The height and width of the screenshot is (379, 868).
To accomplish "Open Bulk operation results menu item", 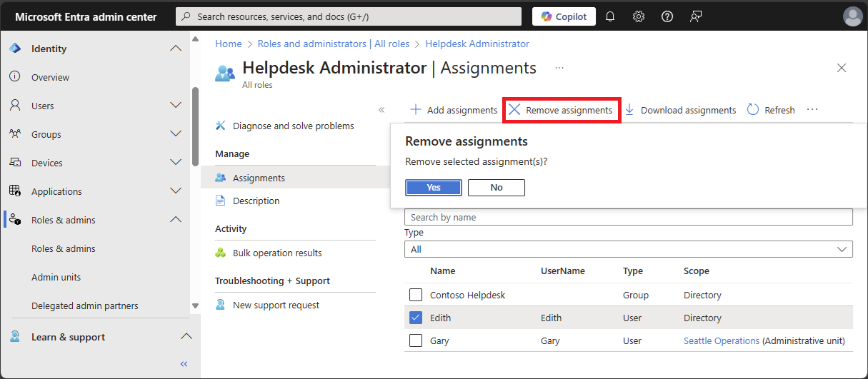I will 277,253.
